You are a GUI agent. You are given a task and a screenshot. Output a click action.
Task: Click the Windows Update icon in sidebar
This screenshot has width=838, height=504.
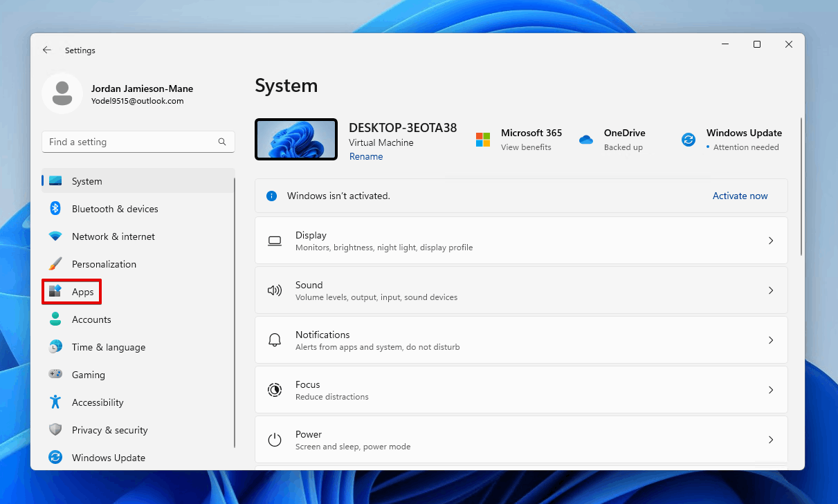point(55,458)
